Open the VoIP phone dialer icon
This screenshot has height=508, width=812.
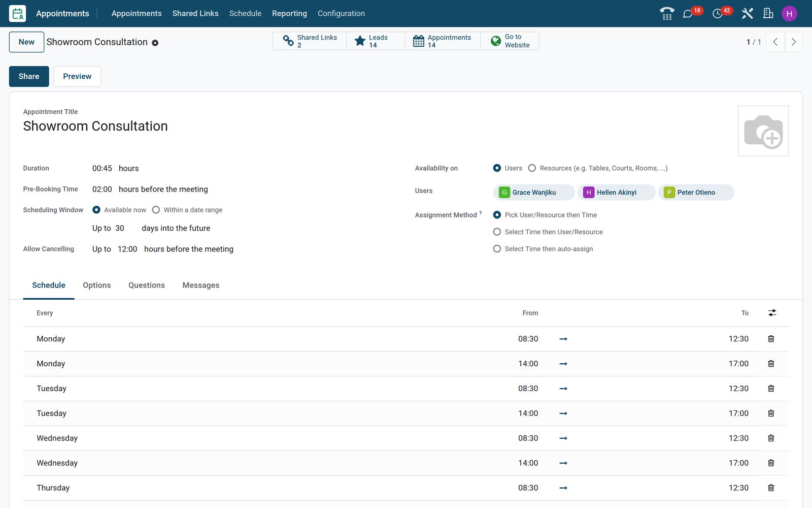click(x=667, y=14)
